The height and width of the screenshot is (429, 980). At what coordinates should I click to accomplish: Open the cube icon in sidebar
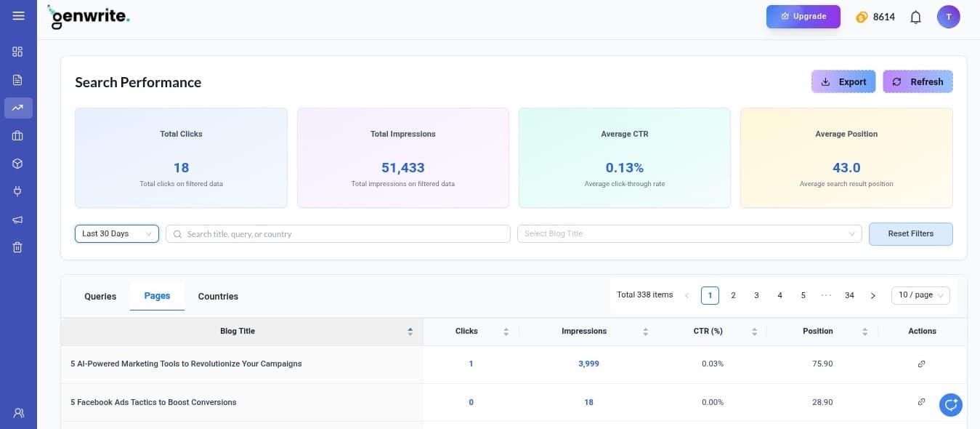(x=18, y=164)
